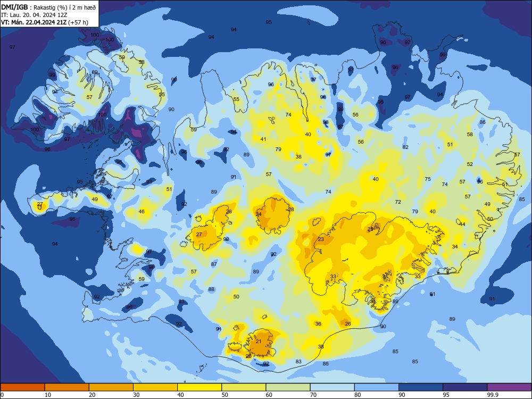
Task: Click the 'IT: Lau. 20. 04. 2024 12Z' line
Action: [34, 15]
